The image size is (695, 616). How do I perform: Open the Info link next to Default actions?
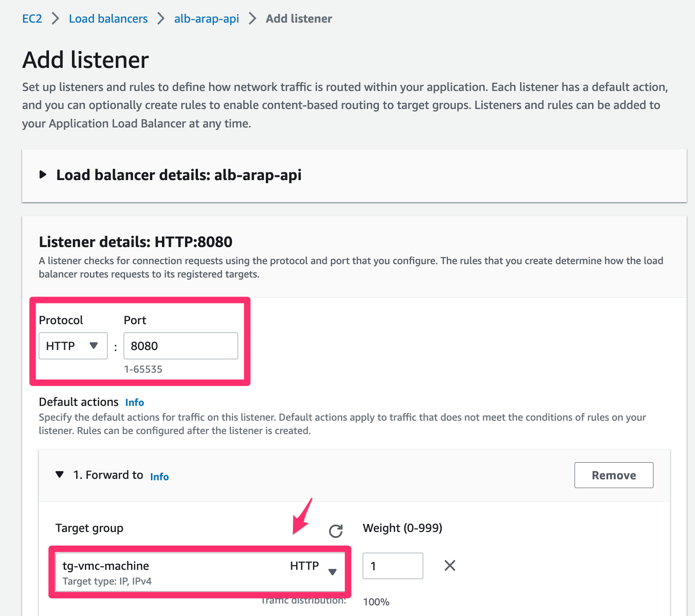click(x=134, y=402)
